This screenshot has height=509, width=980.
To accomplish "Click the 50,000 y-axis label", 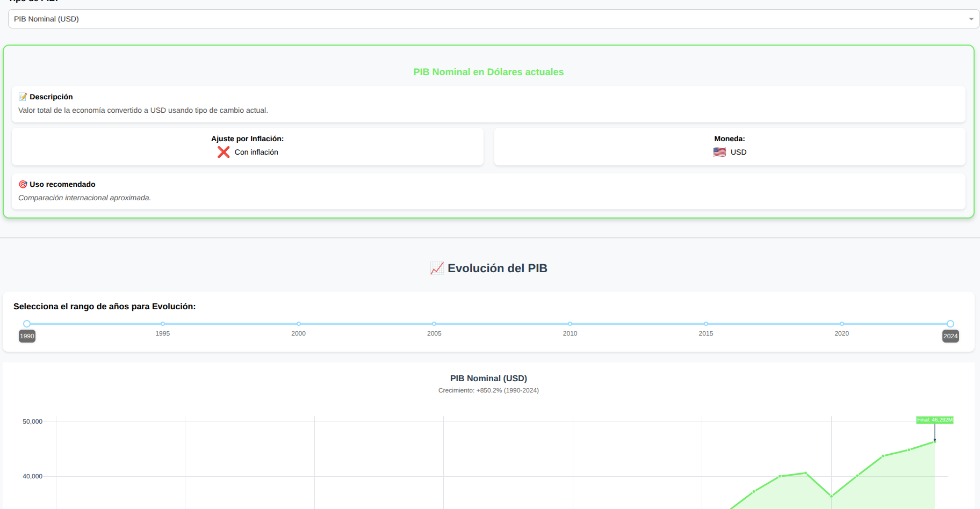I will click(x=32, y=421).
